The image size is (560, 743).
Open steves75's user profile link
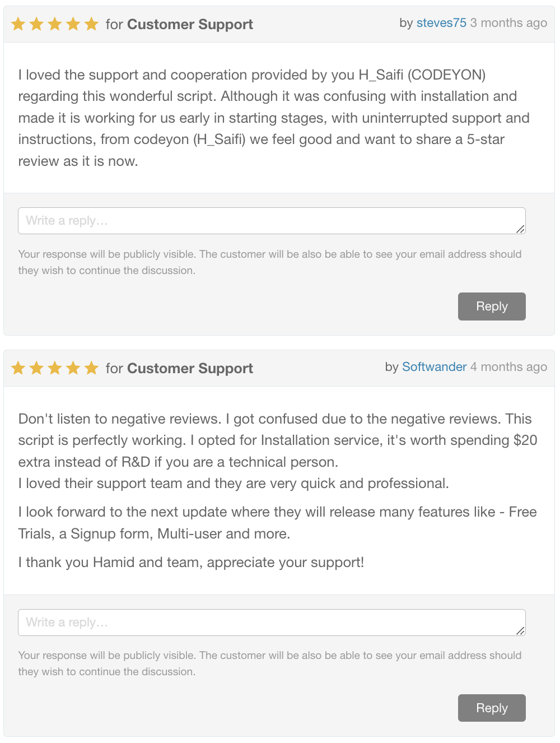pyautogui.click(x=441, y=23)
